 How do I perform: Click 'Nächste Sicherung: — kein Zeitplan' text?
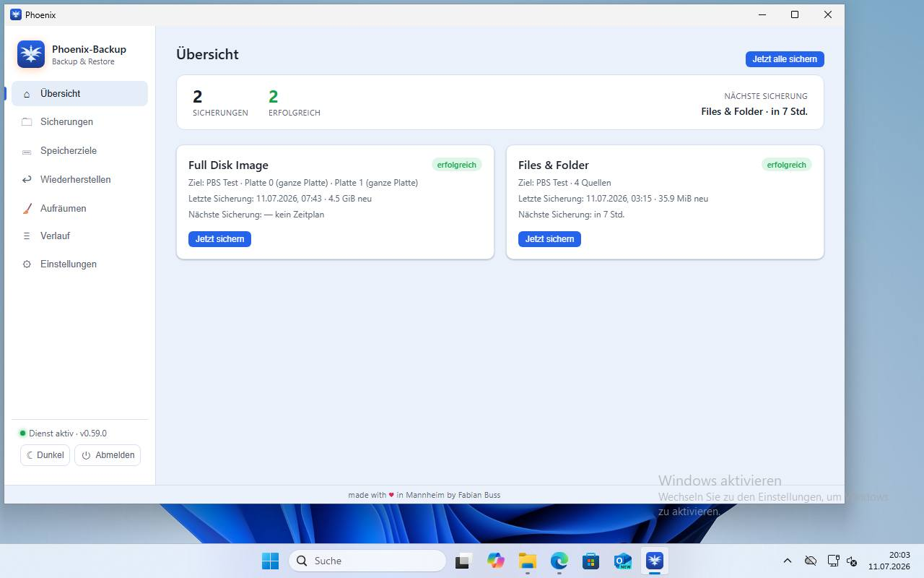pyautogui.click(x=256, y=215)
